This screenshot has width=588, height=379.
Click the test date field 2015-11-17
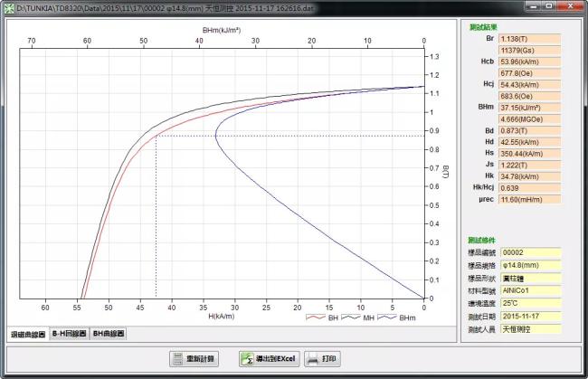tap(529, 315)
